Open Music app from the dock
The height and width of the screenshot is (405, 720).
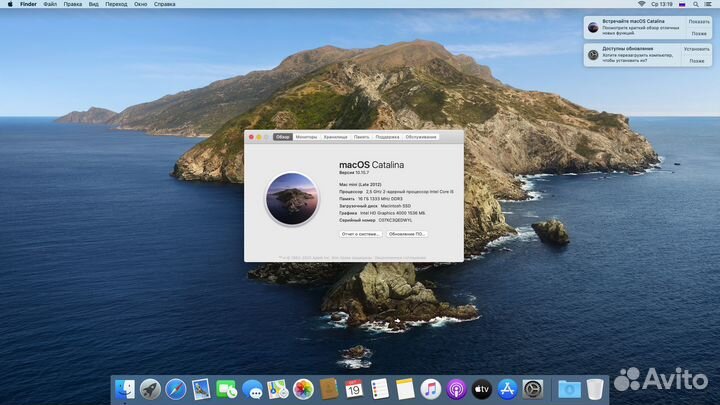pyautogui.click(x=431, y=389)
